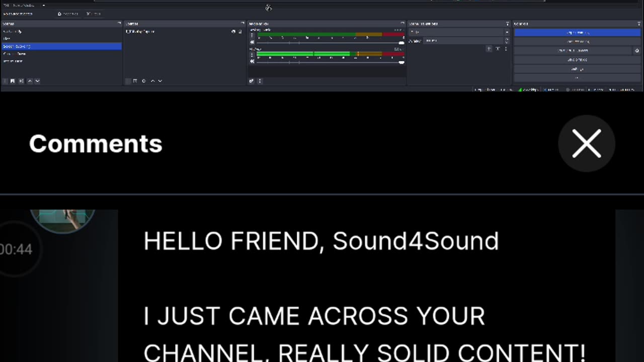Image resolution: width=644 pixels, height=362 pixels.
Task: Undock the Controls panel
Action: 638,24
